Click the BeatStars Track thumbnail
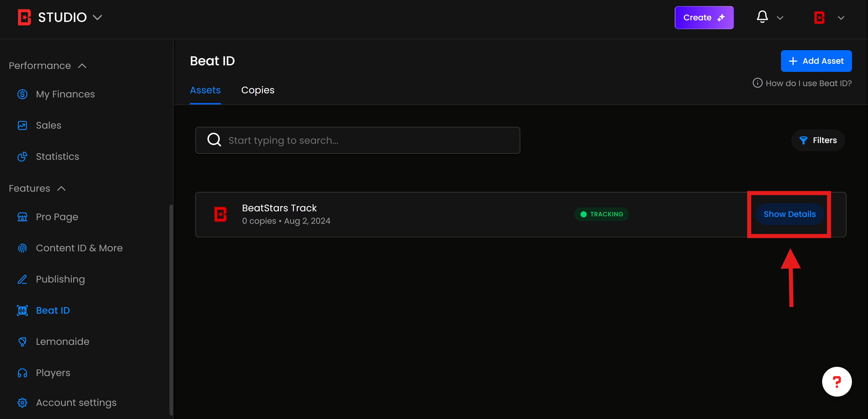Image resolution: width=868 pixels, height=419 pixels. pyautogui.click(x=220, y=214)
